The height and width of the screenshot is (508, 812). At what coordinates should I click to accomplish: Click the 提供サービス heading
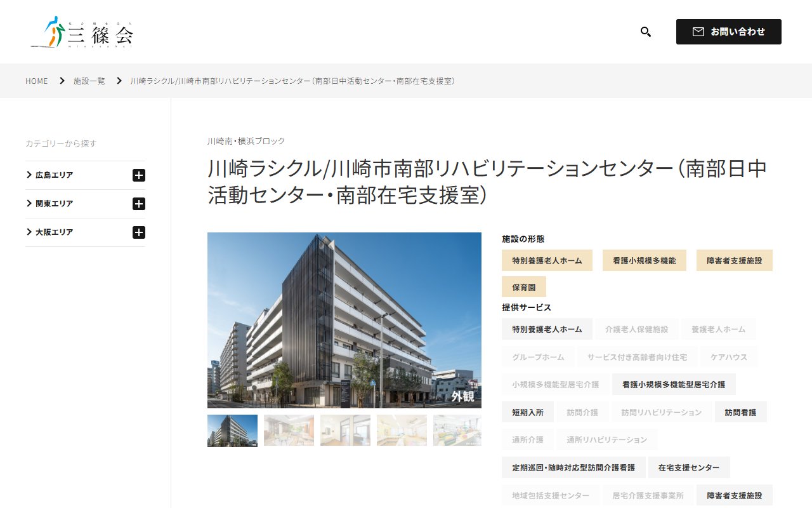click(527, 307)
